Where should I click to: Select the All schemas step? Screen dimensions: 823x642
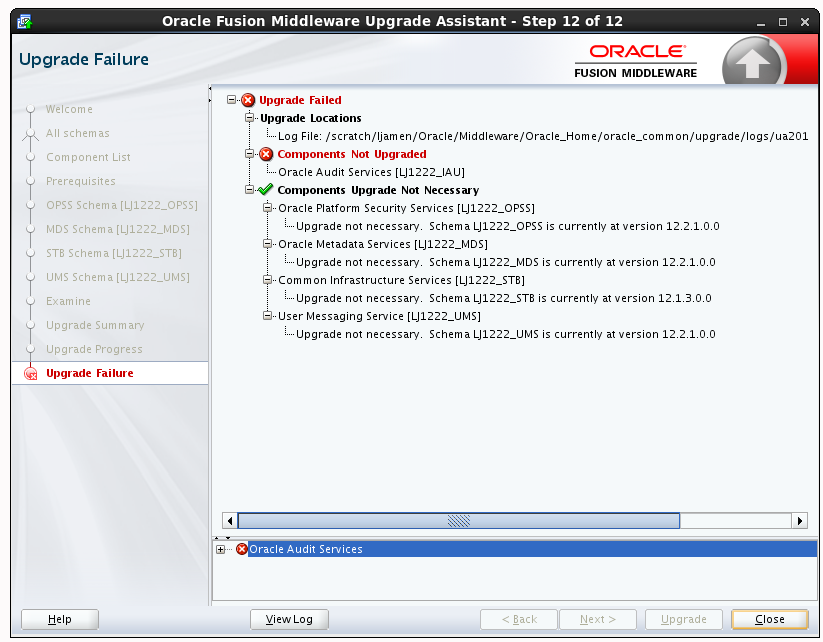tap(78, 133)
